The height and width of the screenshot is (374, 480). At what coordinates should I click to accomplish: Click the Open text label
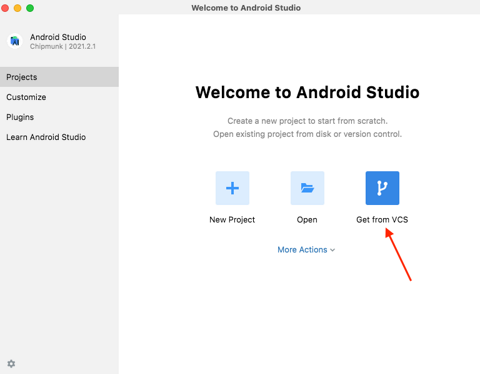click(307, 220)
